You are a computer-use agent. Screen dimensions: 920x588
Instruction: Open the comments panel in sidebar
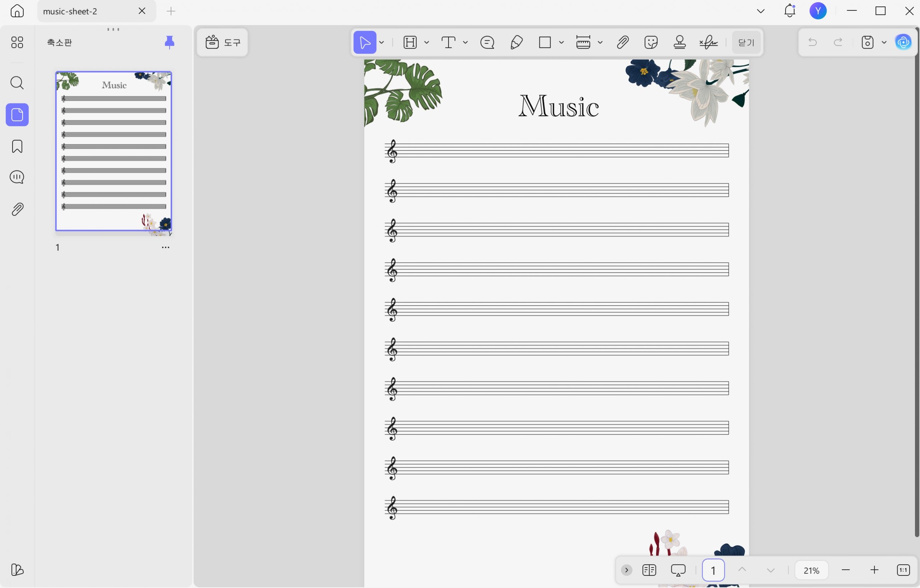point(17,177)
